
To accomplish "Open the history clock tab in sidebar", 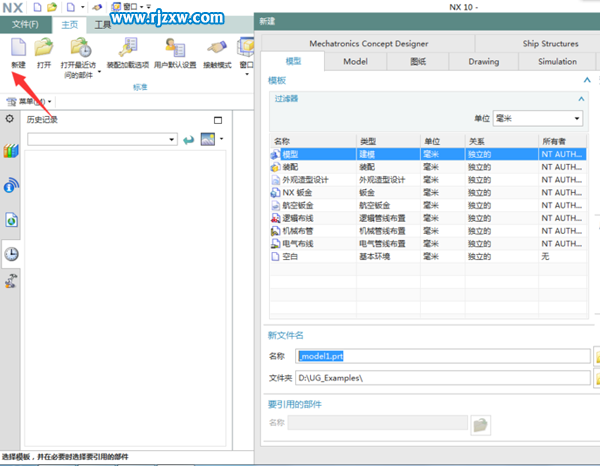I will 12,253.
